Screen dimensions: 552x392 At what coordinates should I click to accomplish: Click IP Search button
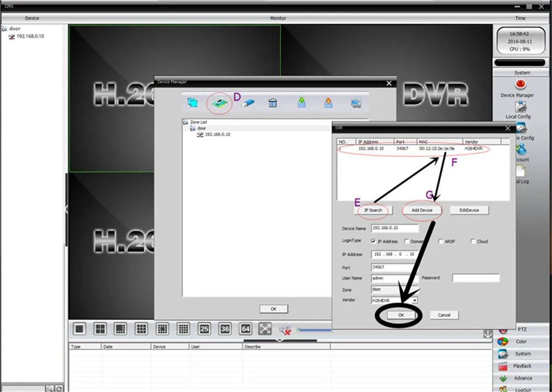click(x=373, y=210)
